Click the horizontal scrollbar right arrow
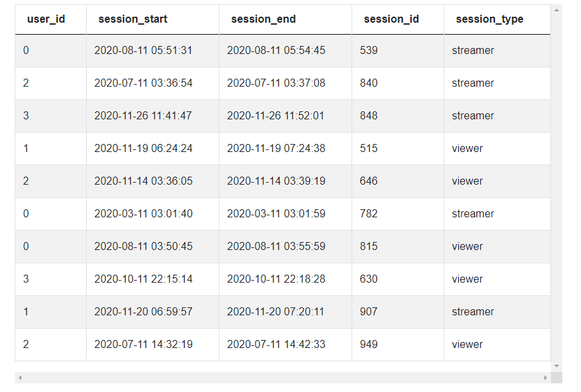 pyautogui.click(x=546, y=377)
